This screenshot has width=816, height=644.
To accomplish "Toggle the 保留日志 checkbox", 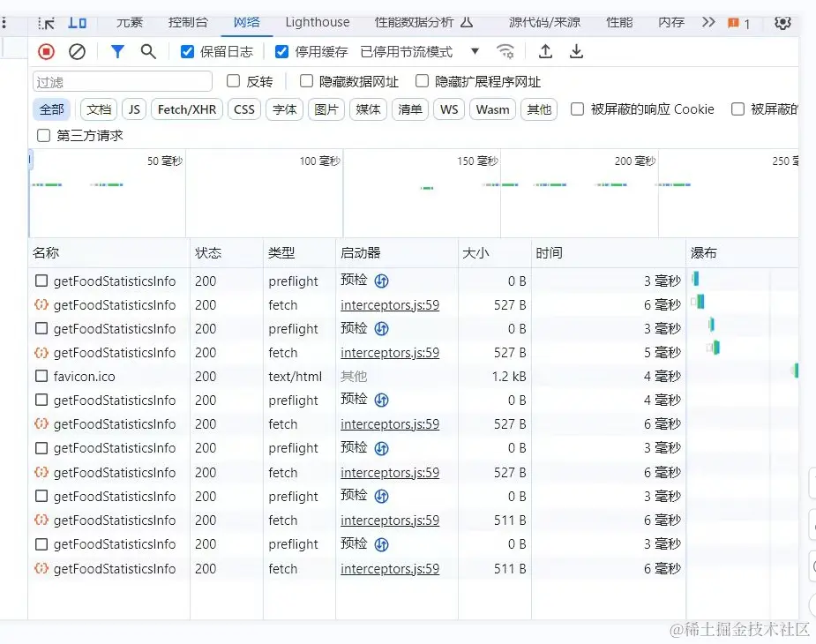I will tap(187, 51).
